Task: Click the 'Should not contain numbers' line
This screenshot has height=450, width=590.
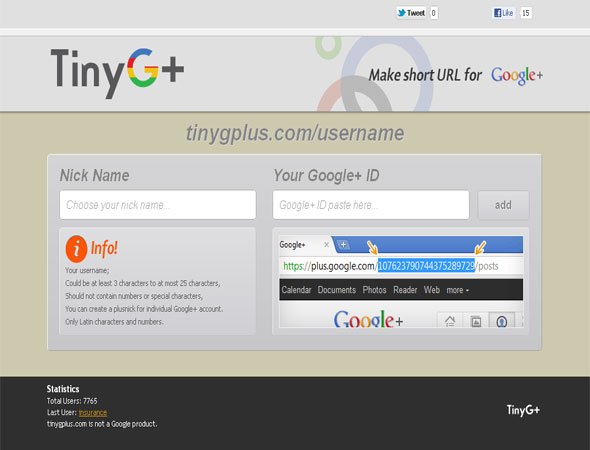Action: click(x=134, y=296)
